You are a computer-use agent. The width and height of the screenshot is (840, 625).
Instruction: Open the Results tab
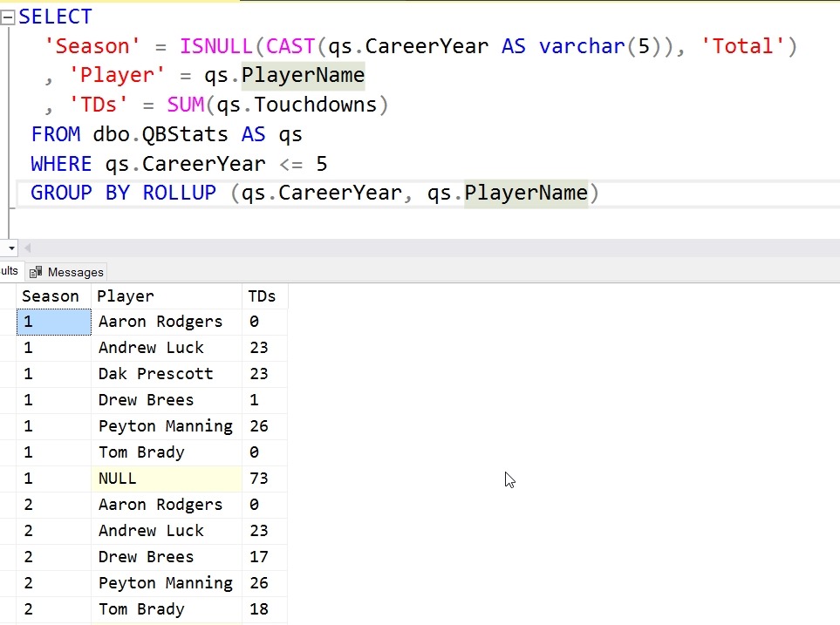pyautogui.click(x=9, y=271)
